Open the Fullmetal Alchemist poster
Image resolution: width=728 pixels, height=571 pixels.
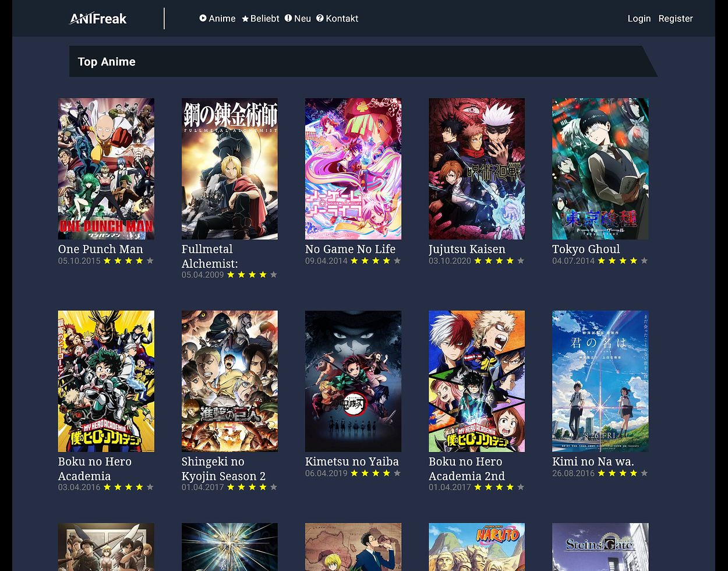pyautogui.click(x=229, y=168)
